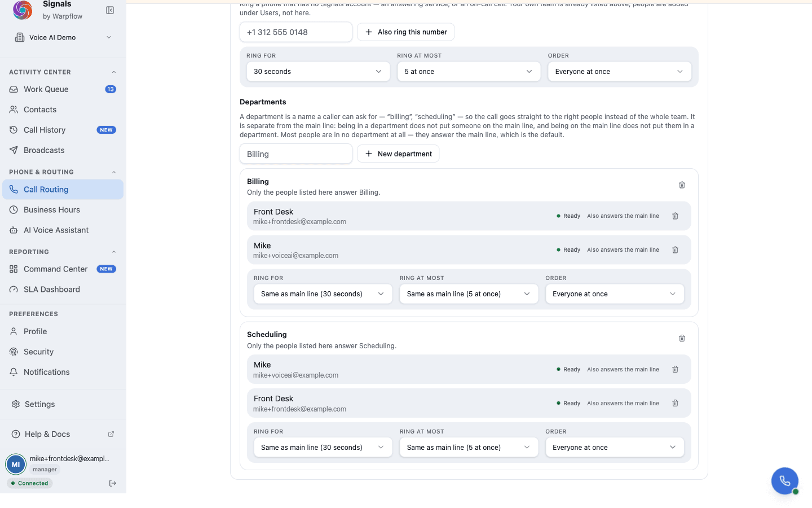Screen dimensions: 812x508
Task: Remove Mike from Billing department
Action: [675, 250]
